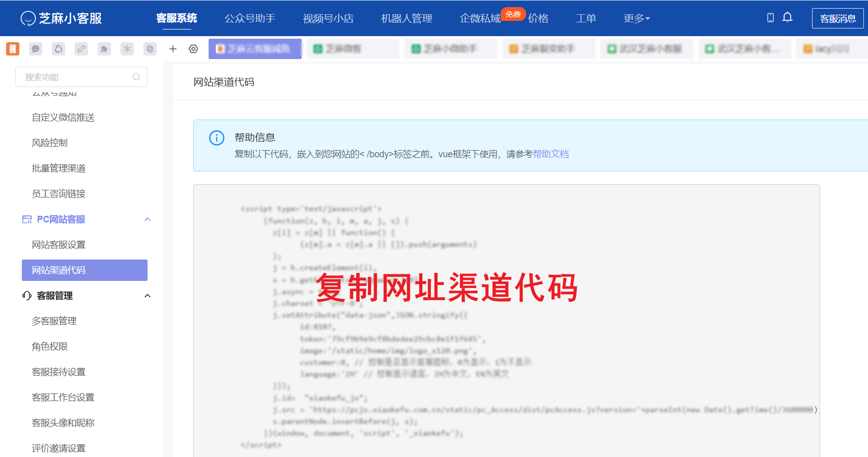Select the swirl channel icon
Viewport: 868px width, 457px height.
coord(59,49)
